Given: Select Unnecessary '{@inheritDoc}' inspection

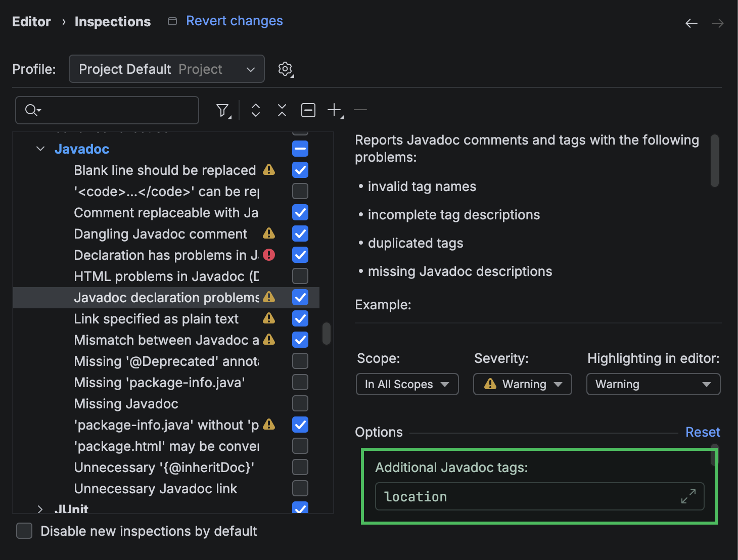Looking at the screenshot, I should [x=164, y=468].
